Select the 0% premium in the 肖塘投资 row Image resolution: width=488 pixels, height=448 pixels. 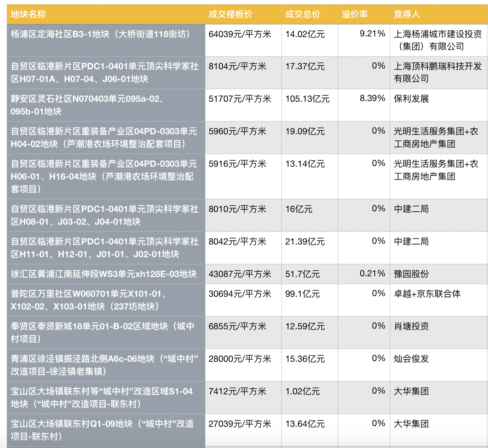379,326
